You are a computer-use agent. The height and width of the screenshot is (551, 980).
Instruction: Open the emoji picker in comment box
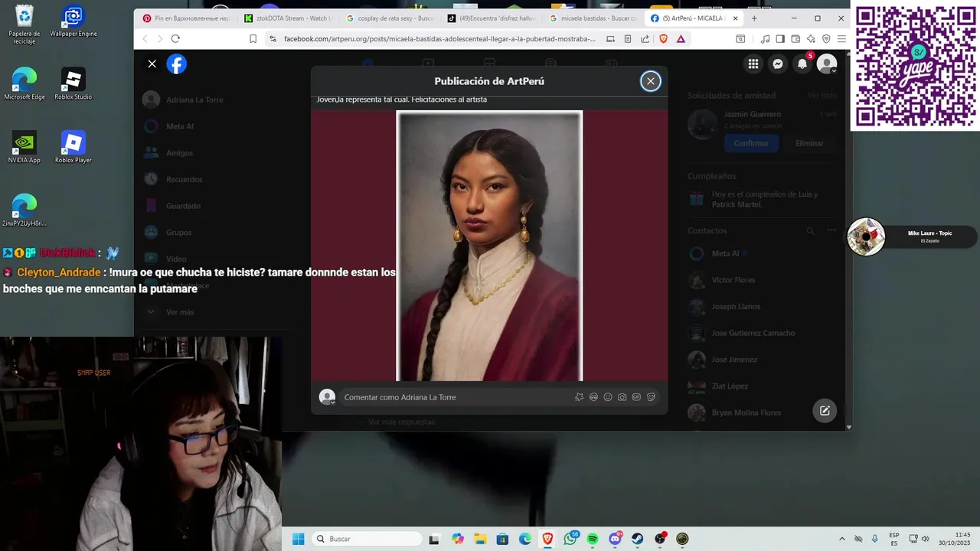(608, 397)
